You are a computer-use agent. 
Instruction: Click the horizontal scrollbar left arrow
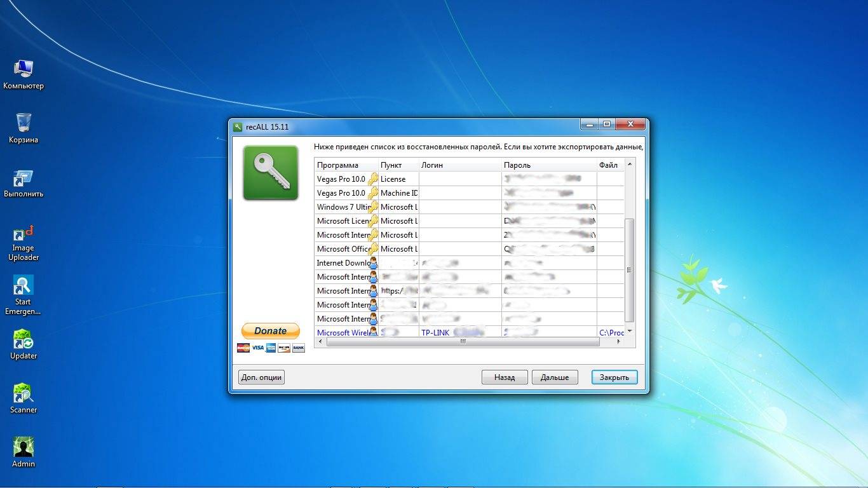point(320,342)
